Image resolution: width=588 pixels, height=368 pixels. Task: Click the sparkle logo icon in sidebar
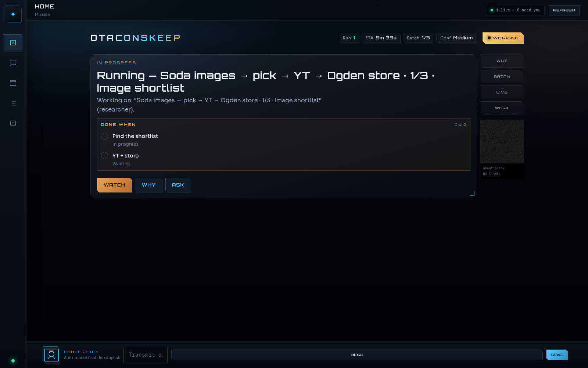click(x=13, y=14)
